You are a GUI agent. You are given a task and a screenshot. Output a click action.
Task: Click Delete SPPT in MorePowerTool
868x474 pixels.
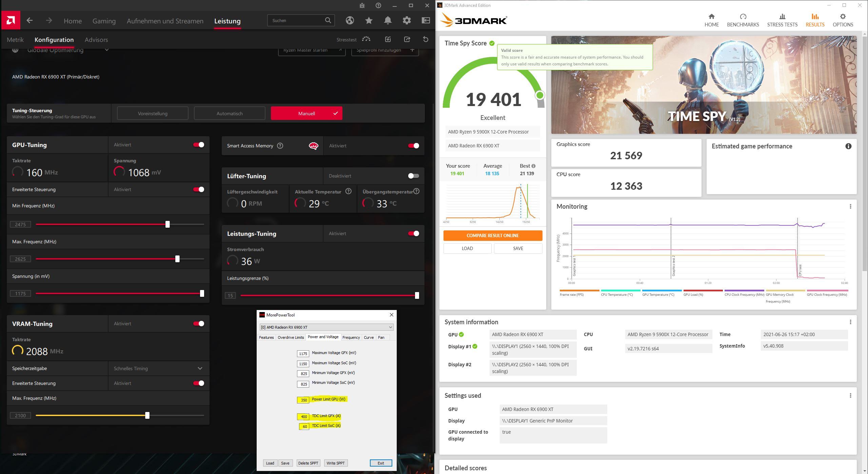tap(308, 463)
